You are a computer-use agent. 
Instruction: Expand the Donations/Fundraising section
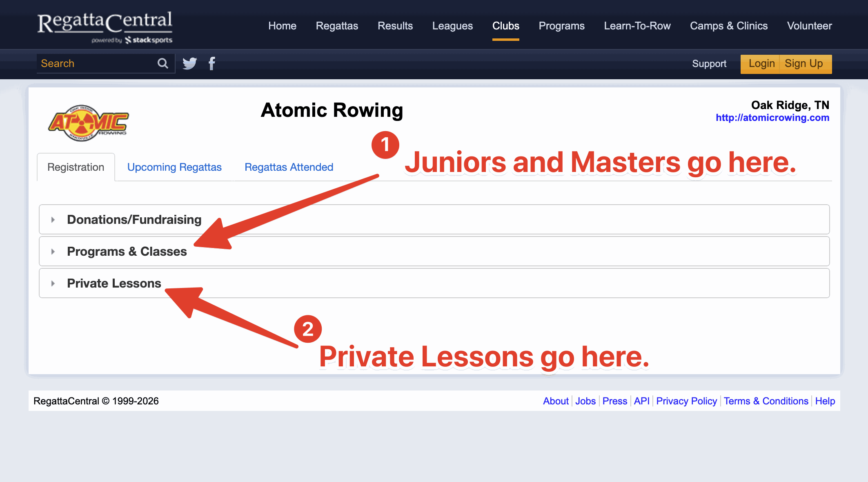134,220
